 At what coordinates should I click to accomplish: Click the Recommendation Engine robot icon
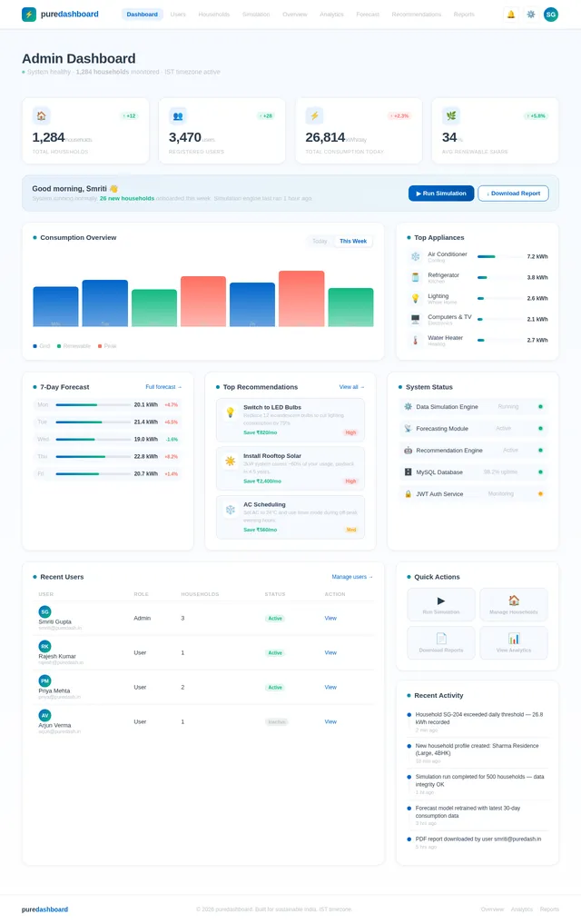pos(408,451)
